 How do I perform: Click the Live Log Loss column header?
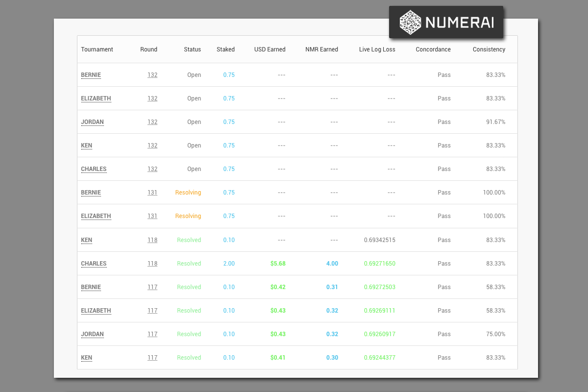click(377, 49)
